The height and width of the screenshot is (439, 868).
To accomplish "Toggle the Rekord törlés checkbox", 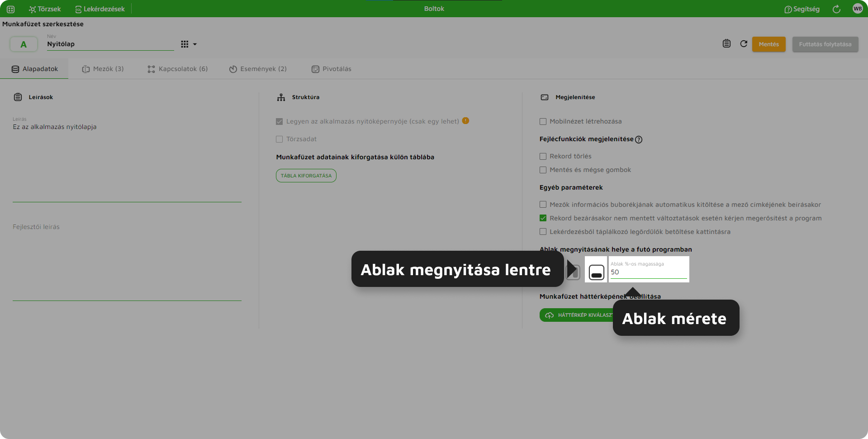I will point(543,156).
